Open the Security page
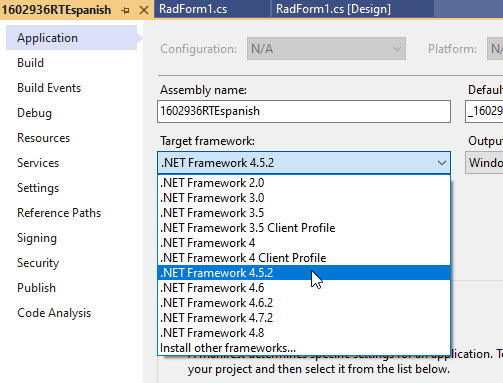The height and width of the screenshot is (383, 503). [x=38, y=263]
